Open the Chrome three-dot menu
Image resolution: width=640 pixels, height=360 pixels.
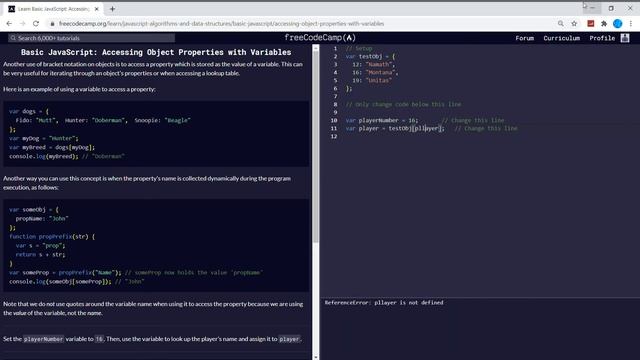(x=631, y=24)
